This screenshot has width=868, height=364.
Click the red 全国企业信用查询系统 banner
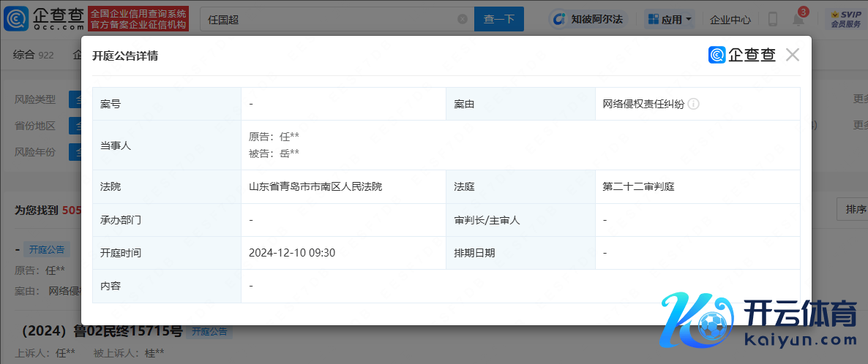(x=138, y=19)
